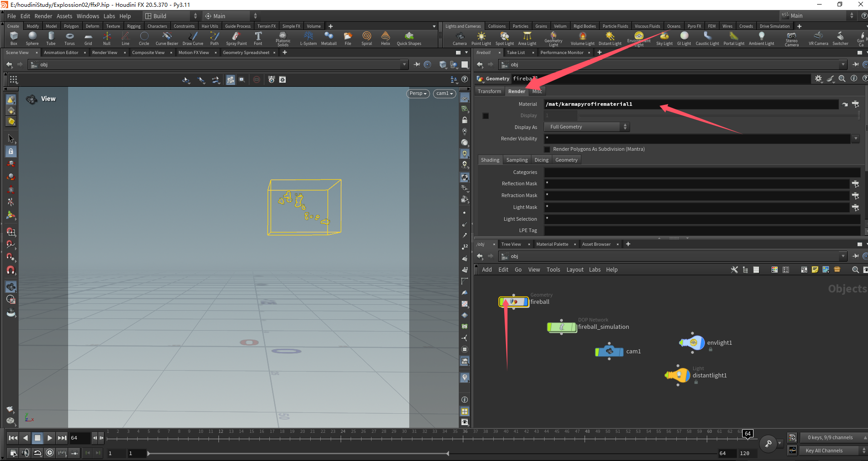Image resolution: width=868 pixels, height=461 pixels.
Task: Expand the scene view path dropdown
Action: pos(404,64)
